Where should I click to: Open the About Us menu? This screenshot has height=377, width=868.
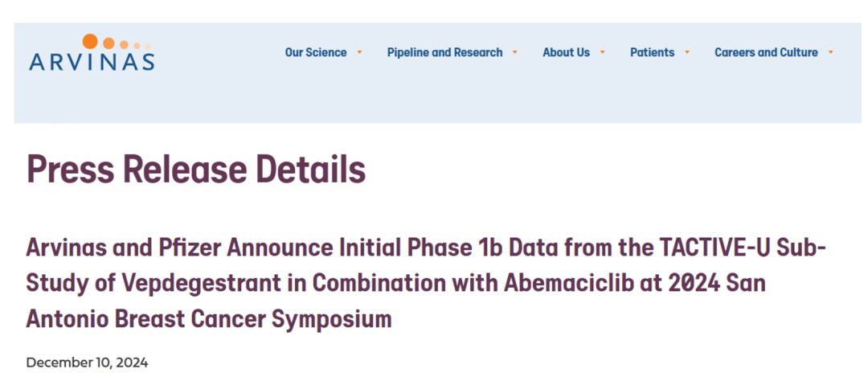[x=566, y=52]
